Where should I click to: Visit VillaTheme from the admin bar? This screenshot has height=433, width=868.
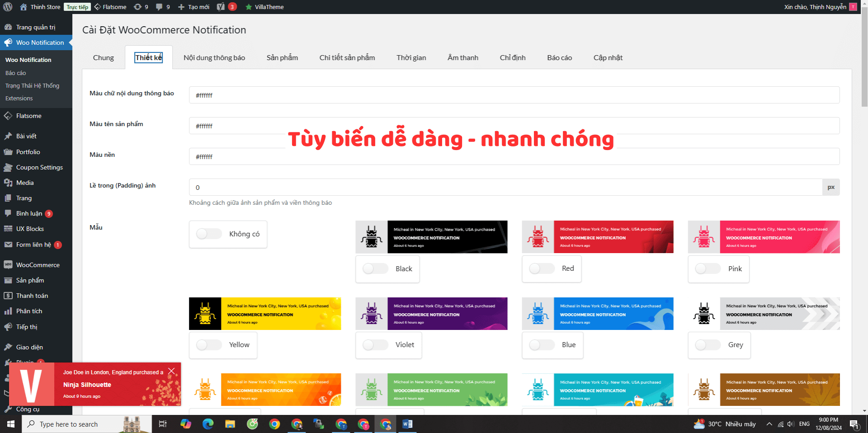(x=269, y=7)
